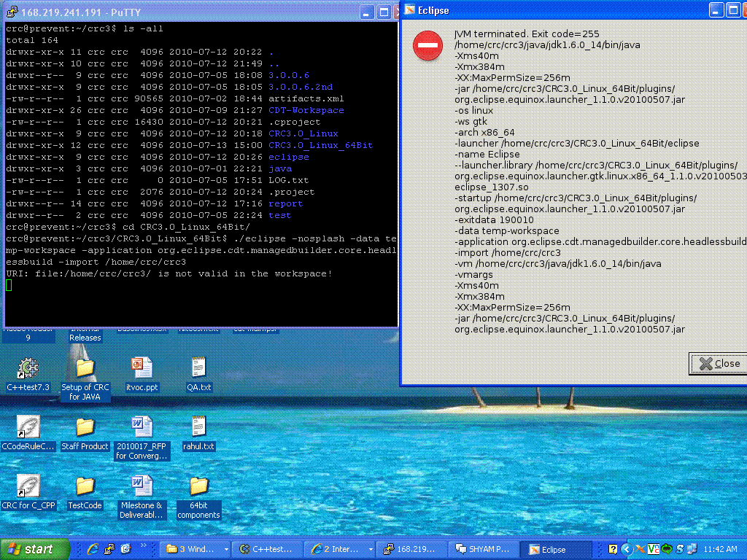The image size is (747, 560).
Task: Open the Setup of CRC for JAVA folder
Action: click(x=85, y=368)
